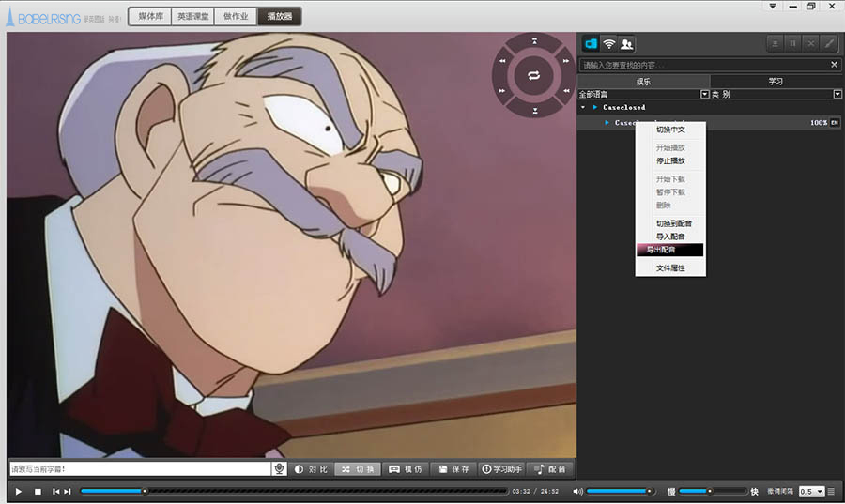Click the blue play arrow beside Caseclosed folder

pos(595,107)
